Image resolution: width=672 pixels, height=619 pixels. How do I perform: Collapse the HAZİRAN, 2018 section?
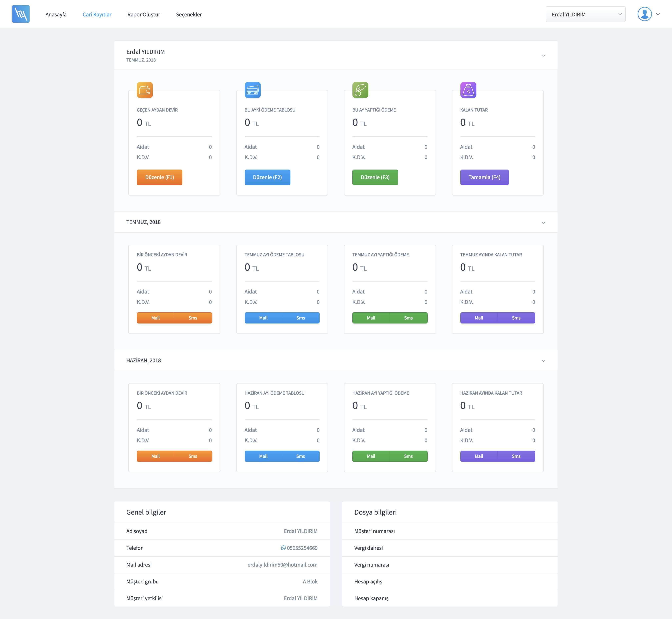pyautogui.click(x=543, y=361)
